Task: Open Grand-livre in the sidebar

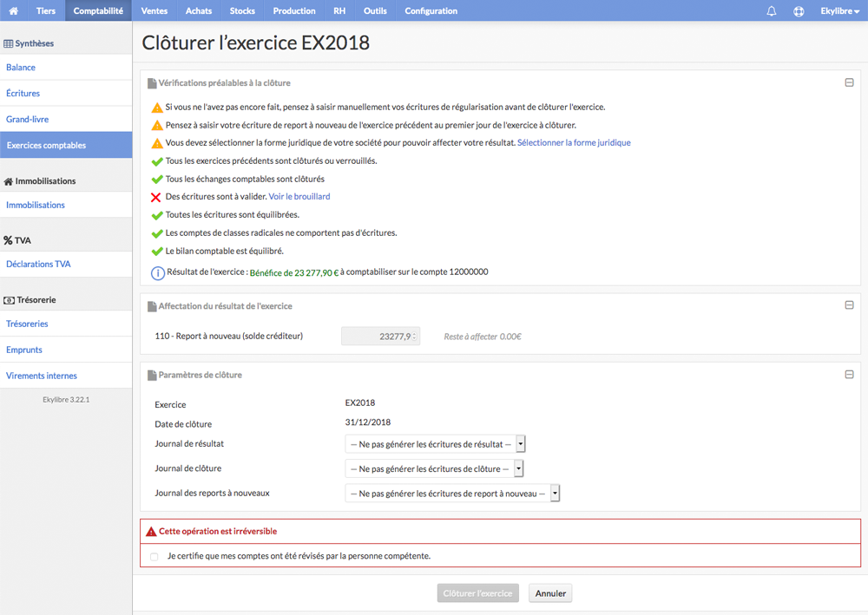Action: click(x=66, y=120)
